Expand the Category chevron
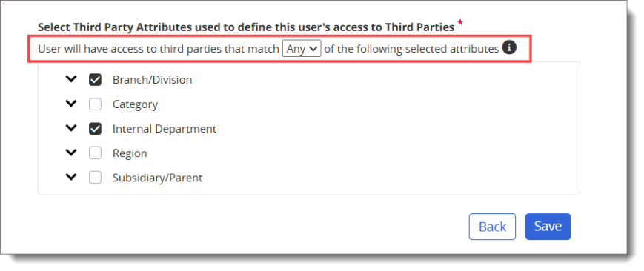 [x=71, y=104]
